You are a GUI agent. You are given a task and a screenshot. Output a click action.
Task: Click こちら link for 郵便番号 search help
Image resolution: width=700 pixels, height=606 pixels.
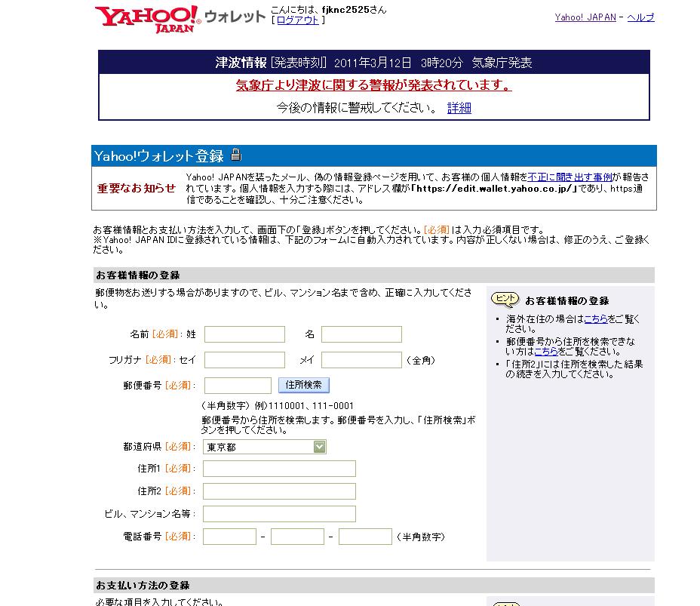click(546, 352)
